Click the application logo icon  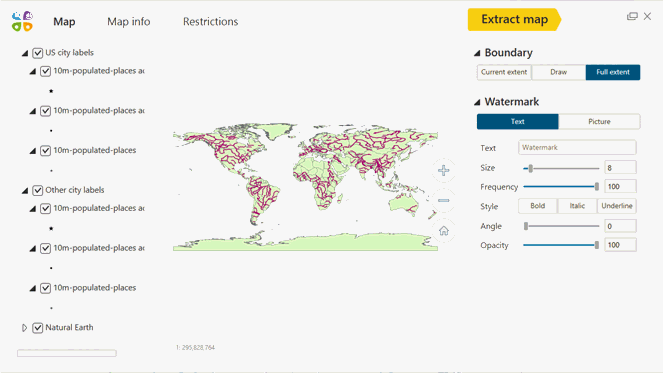pos(22,21)
